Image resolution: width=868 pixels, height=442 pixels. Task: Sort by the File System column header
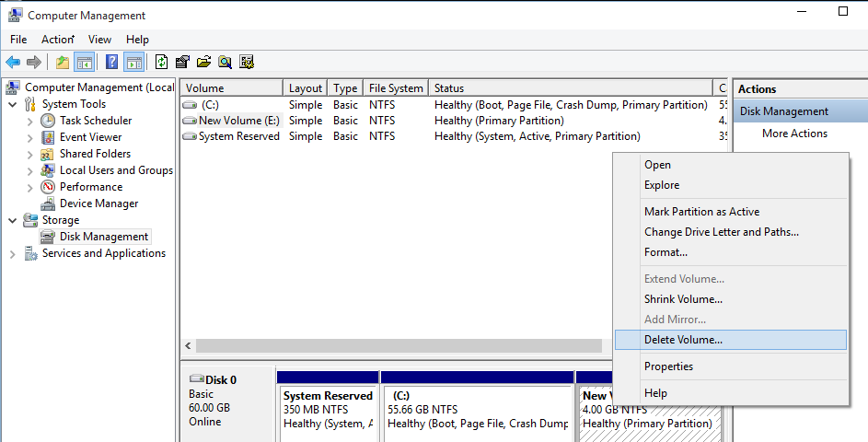pyautogui.click(x=396, y=88)
